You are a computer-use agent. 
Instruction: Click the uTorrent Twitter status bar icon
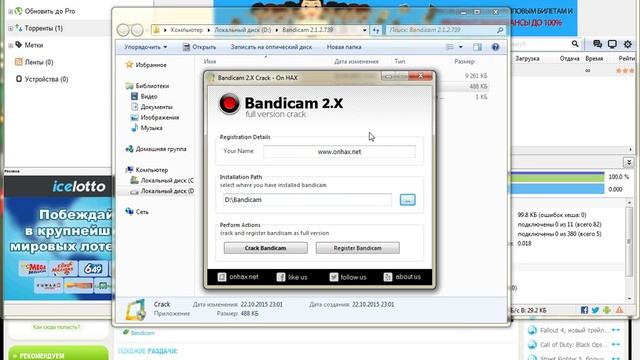pos(595,310)
